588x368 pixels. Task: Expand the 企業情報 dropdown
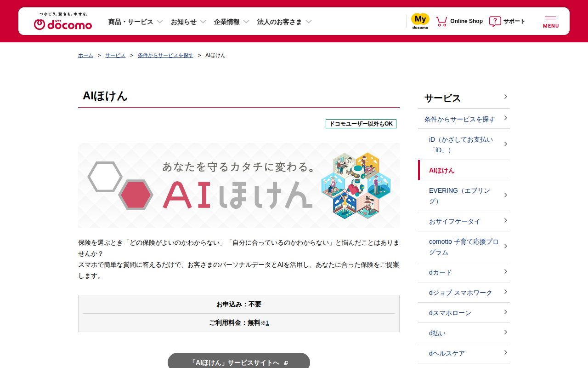[x=246, y=22]
